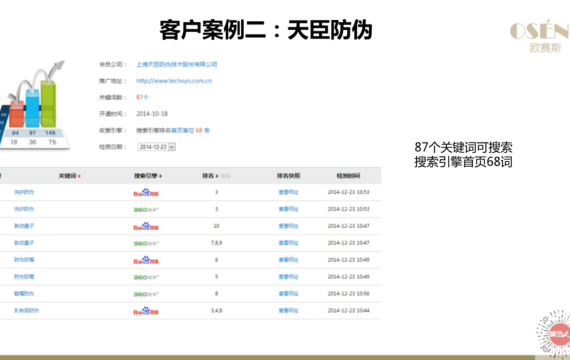Click the 排名快照 column header
The width and height of the screenshot is (570, 360).
point(289,176)
